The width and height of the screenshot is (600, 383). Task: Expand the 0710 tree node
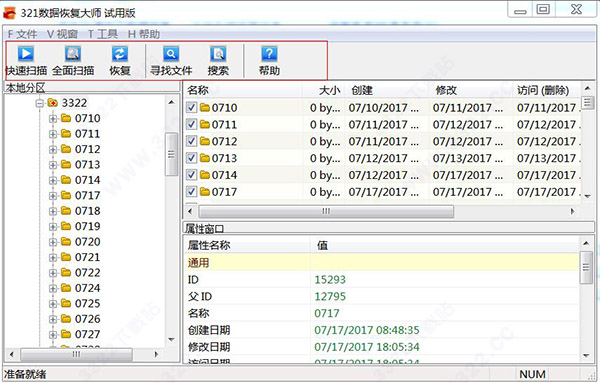(x=53, y=119)
